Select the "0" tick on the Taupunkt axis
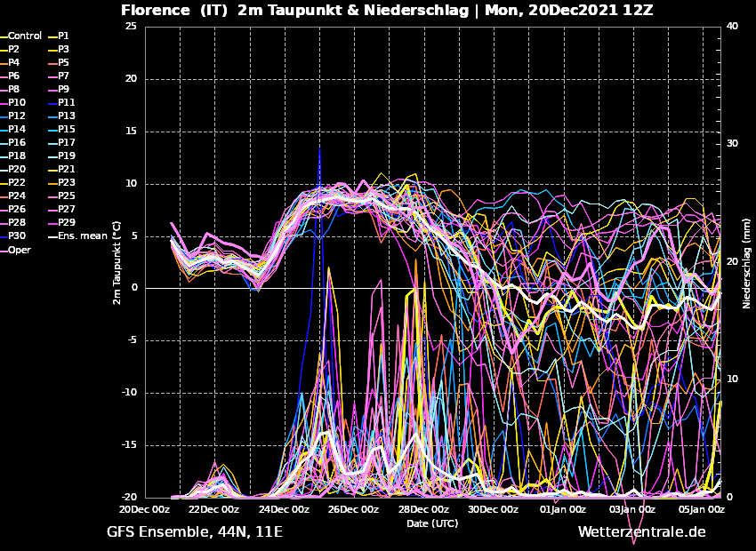This screenshot has height=551, width=756. pos(134,289)
